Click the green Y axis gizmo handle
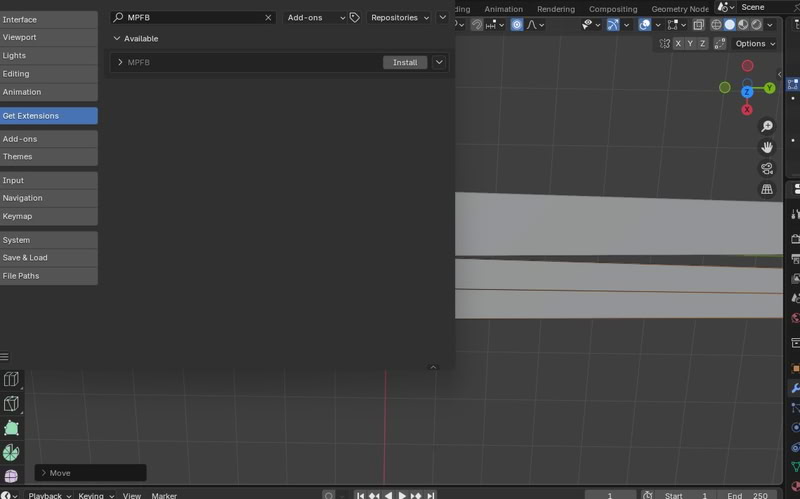The image size is (800, 499). [770, 88]
